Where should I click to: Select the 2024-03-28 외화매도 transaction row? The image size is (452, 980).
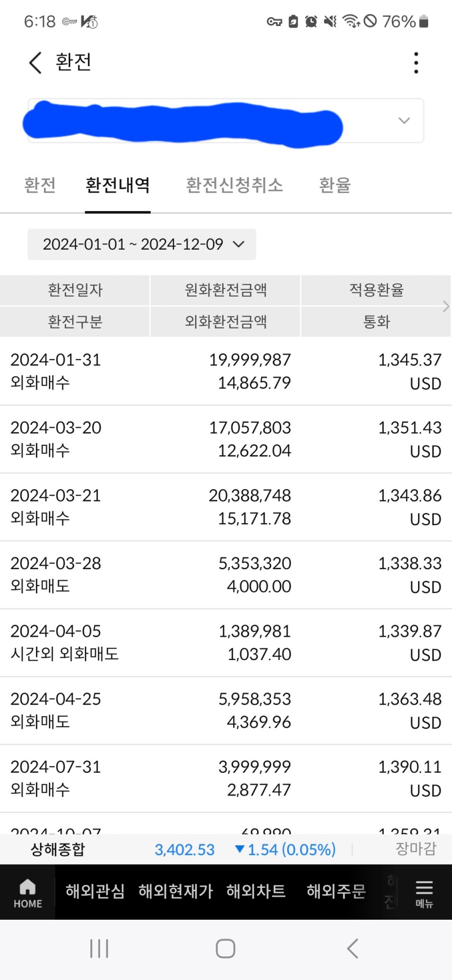tap(226, 575)
